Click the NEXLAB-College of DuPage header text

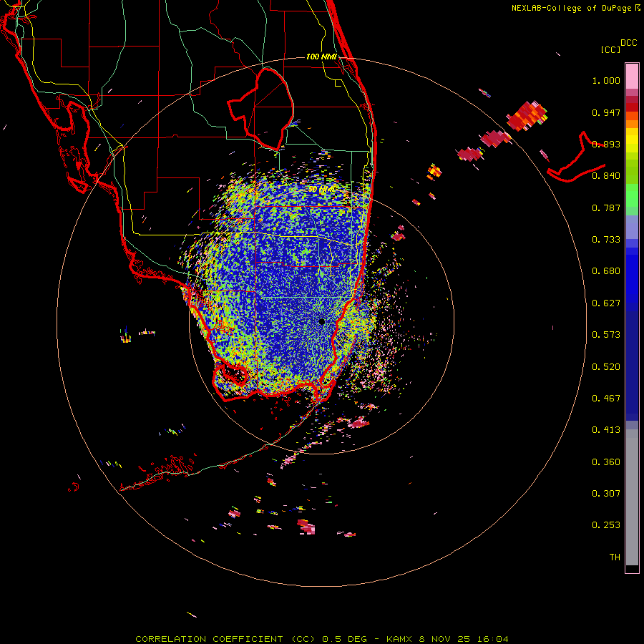[x=571, y=8]
